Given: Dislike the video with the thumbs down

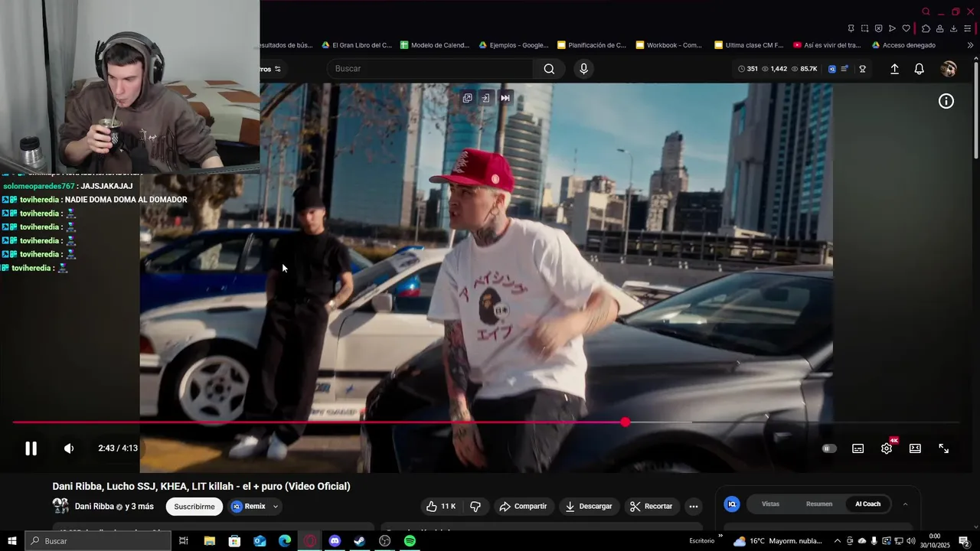Looking at the screenshot, I should pos(475,507).
